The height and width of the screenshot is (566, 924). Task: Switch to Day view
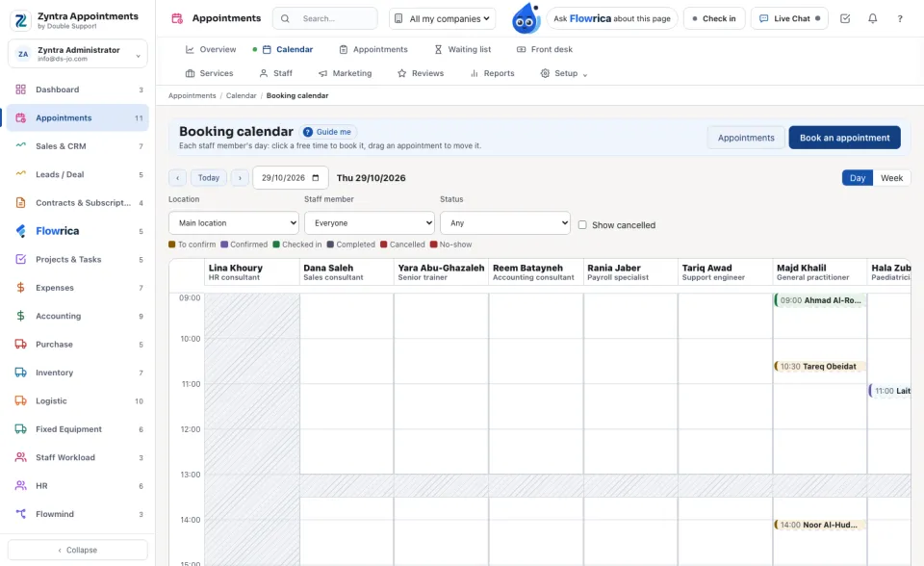pyautogui.click(x=858, y=178)
